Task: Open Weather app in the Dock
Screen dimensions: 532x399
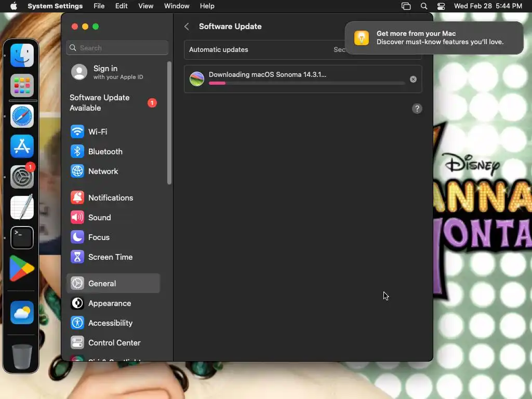Action: pos(22,312)
